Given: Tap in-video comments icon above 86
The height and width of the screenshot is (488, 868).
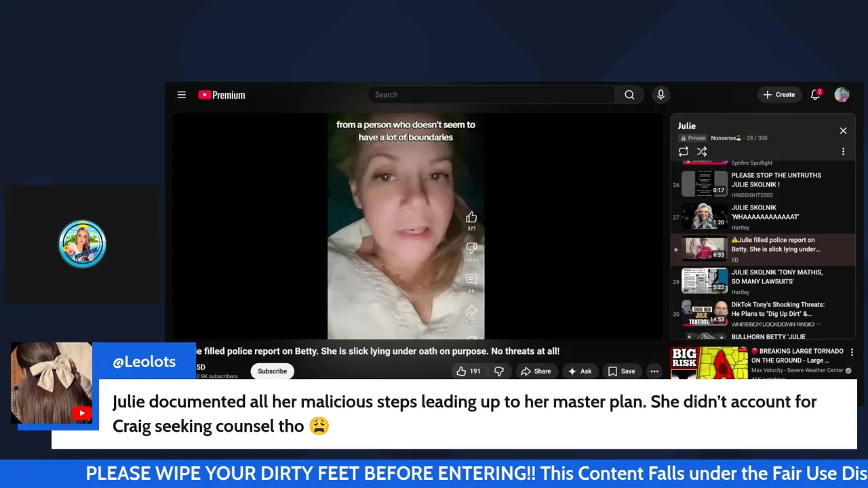Looking at the screenshot, I should [471, 279].
